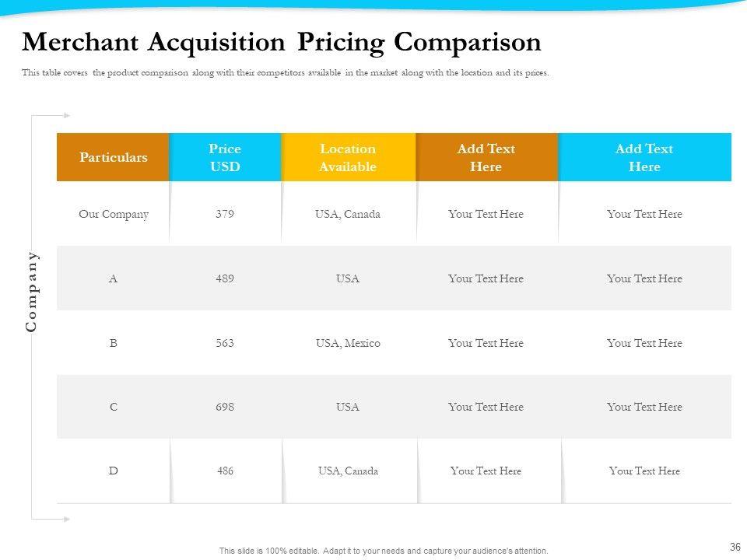Click the price 486 cell
The image size is (747, 560).
coord(225,471)
